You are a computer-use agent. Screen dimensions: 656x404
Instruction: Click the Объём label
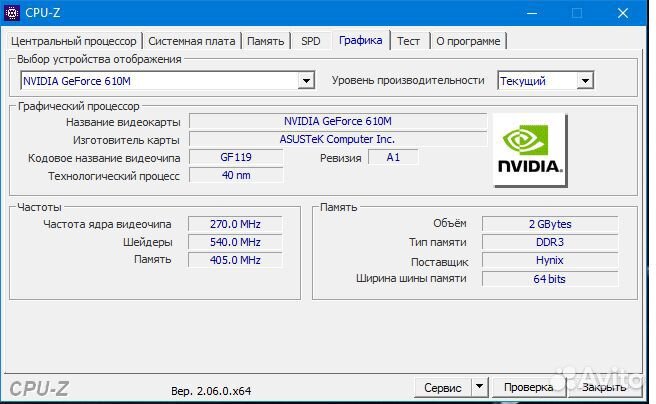pyautogui.click(x=450, y=223)
